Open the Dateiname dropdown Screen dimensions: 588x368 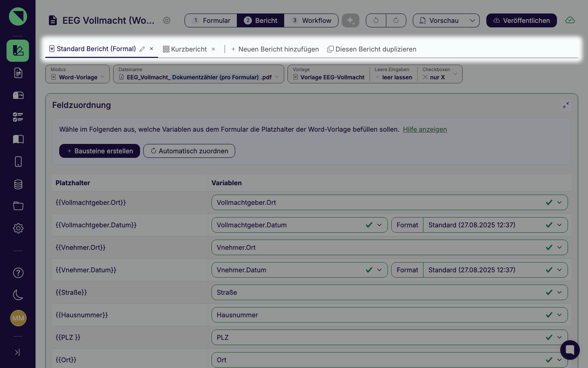click(198, 74)
